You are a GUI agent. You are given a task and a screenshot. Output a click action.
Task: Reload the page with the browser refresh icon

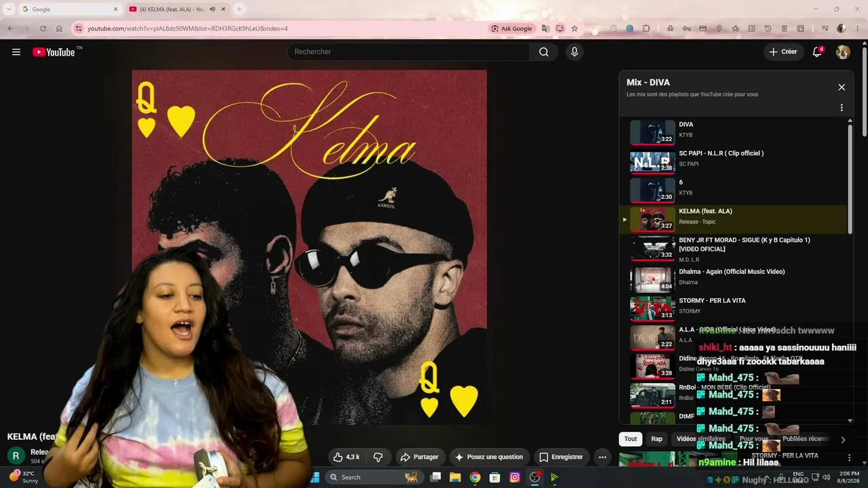[x=43, y=28]
